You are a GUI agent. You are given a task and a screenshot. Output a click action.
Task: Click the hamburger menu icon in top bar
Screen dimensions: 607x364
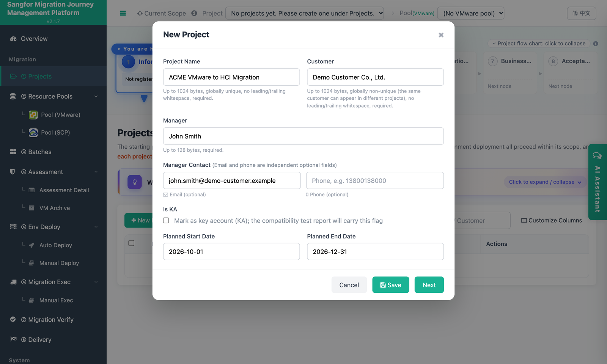[x=123, y=13]
